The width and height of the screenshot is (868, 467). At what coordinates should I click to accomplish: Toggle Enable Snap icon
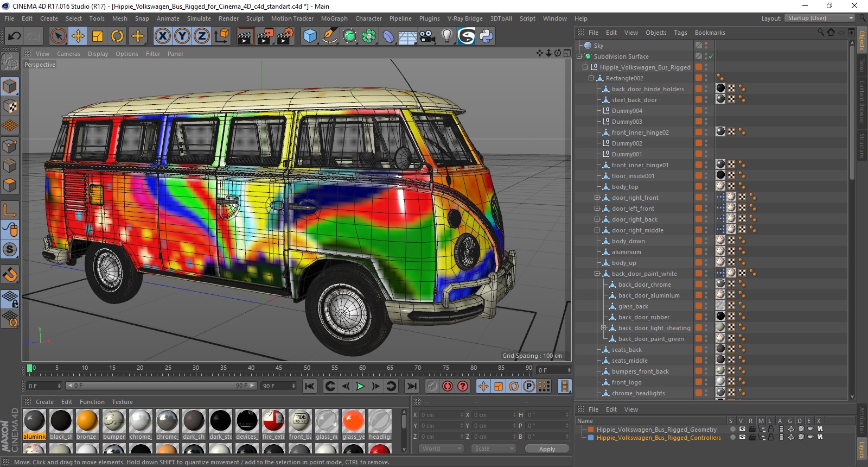10,275
